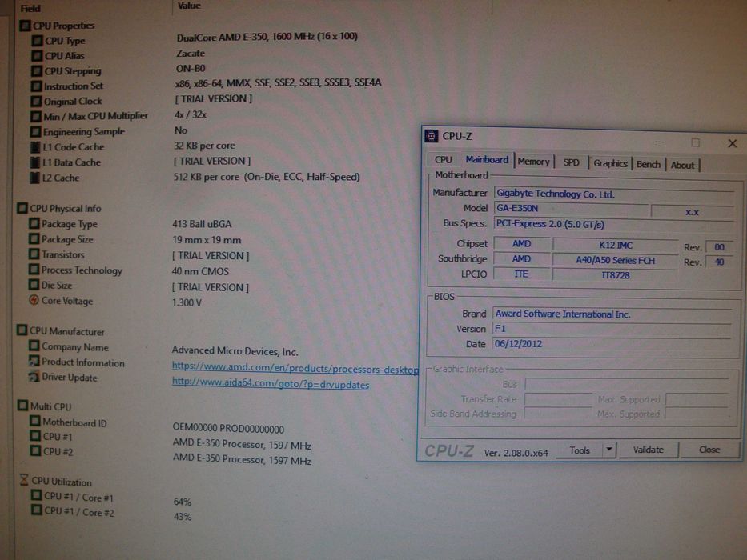Click the Process Technology row icon
Viewport: 747px width, 560px height.
coord(34,270)
